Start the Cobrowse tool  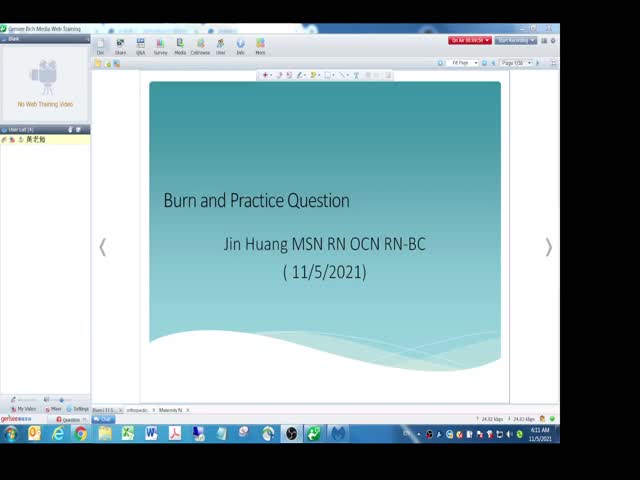tap(200, 46)
